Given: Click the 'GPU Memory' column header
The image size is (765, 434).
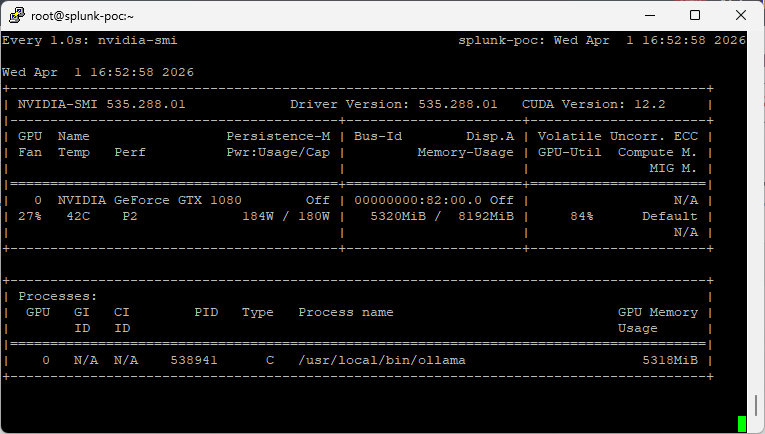Looking at the screenshot, I should [658, 312].
